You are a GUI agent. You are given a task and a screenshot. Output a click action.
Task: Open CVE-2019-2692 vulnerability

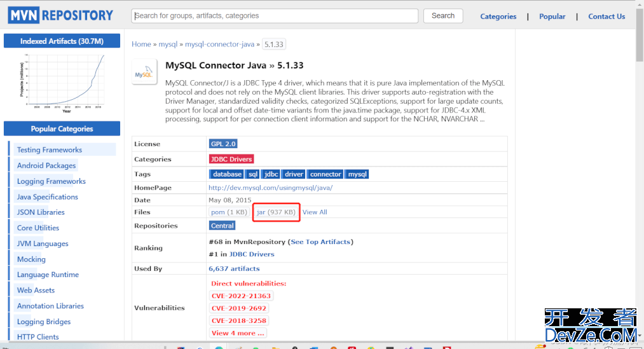238,308
